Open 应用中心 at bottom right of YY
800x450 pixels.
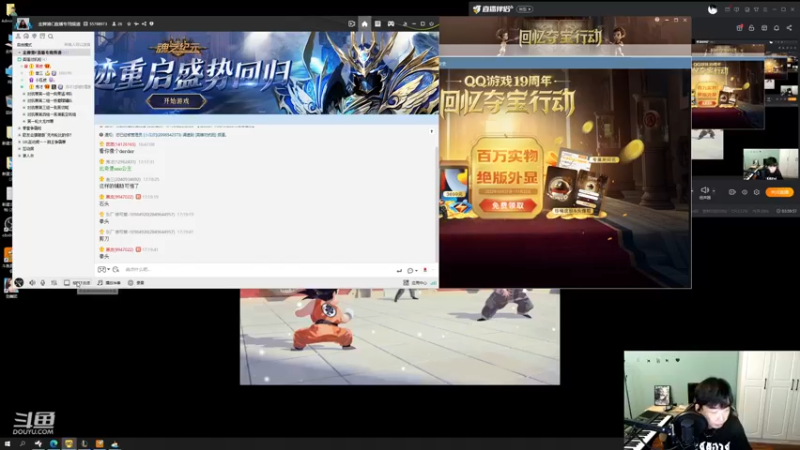point(415,283)
